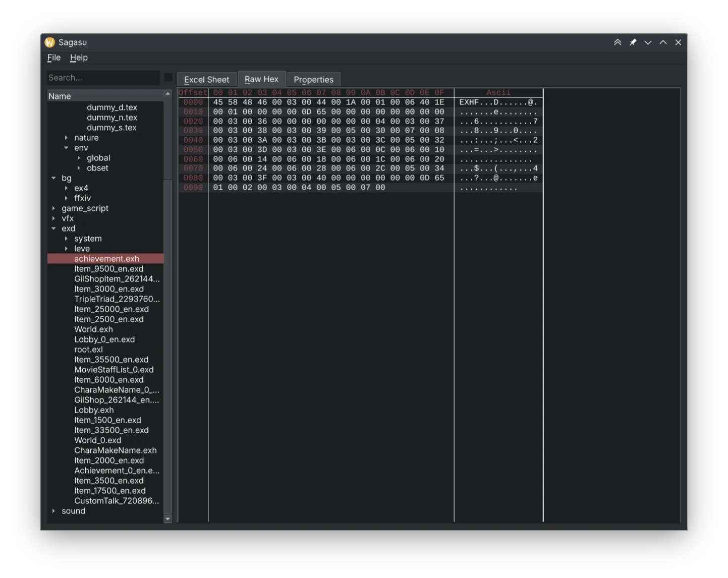The height and width of the screenshot is (578, 728).
Task: Click the keep-above double chevron window icon
Action: click(618, 42)
